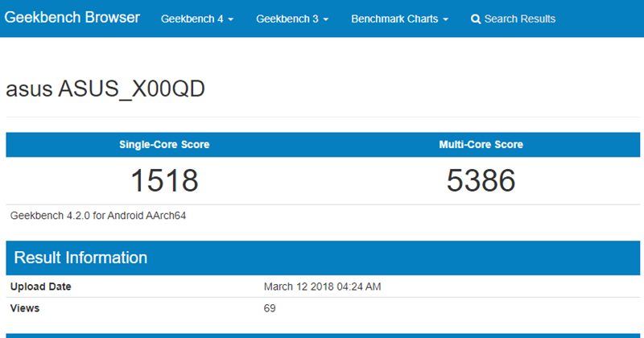This screenshot has width=644, height=338.
Task: Click the Single-Core Score header
Action: (x=164, y=145)
